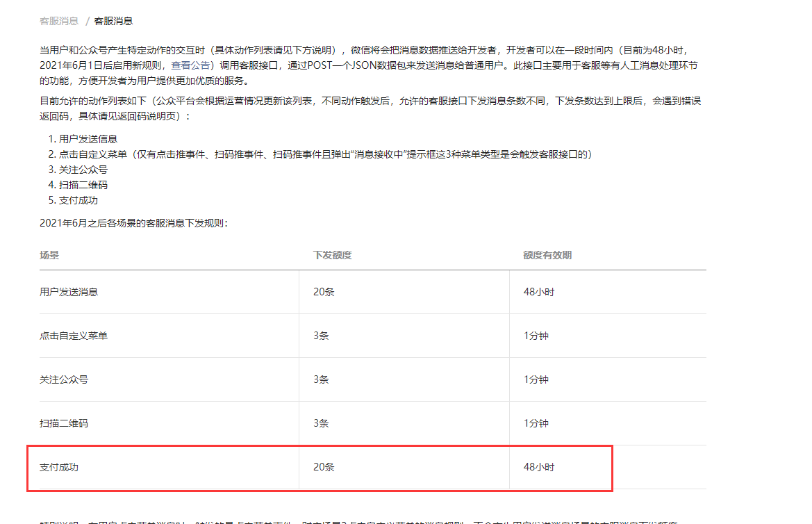Click 1分钟 in the 扫描二维码 row
Screen dimensions: 812x524
point(536,423)
